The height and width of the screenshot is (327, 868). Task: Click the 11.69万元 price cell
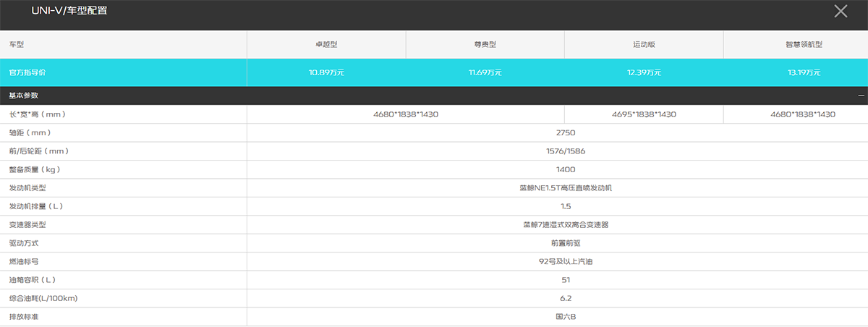(x=485, y=72)
